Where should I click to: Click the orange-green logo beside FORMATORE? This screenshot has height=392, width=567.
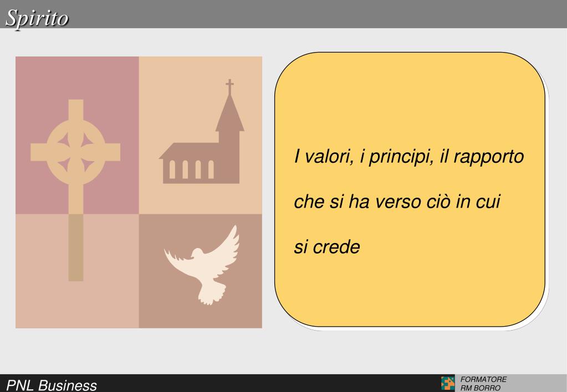click(x=448, y=383)
